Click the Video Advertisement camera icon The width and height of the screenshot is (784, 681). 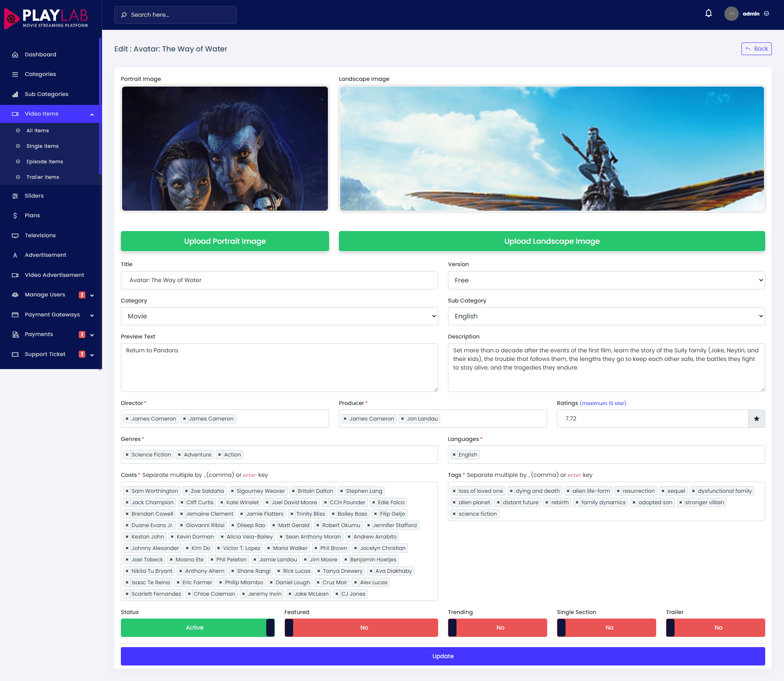pyautogui.click(x=15, y=275)
